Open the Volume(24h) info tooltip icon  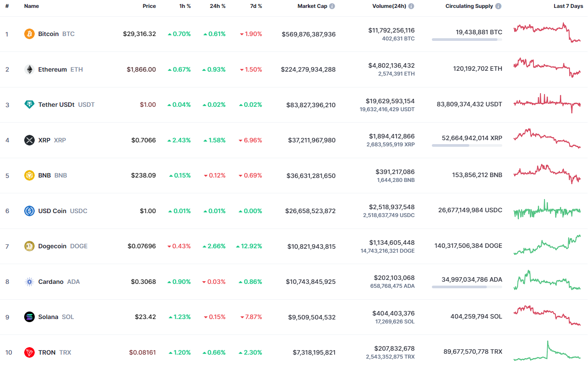click(411, 6)
